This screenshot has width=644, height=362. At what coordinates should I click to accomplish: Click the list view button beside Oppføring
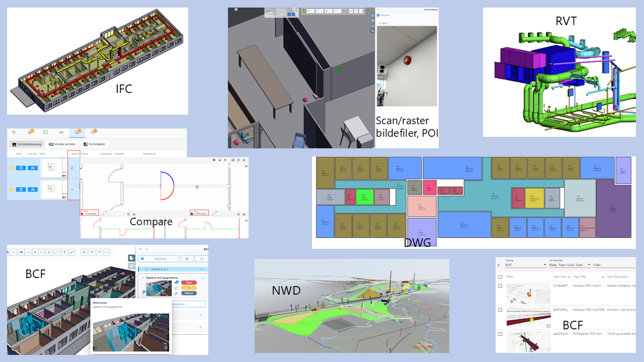(x=187, y=258)
